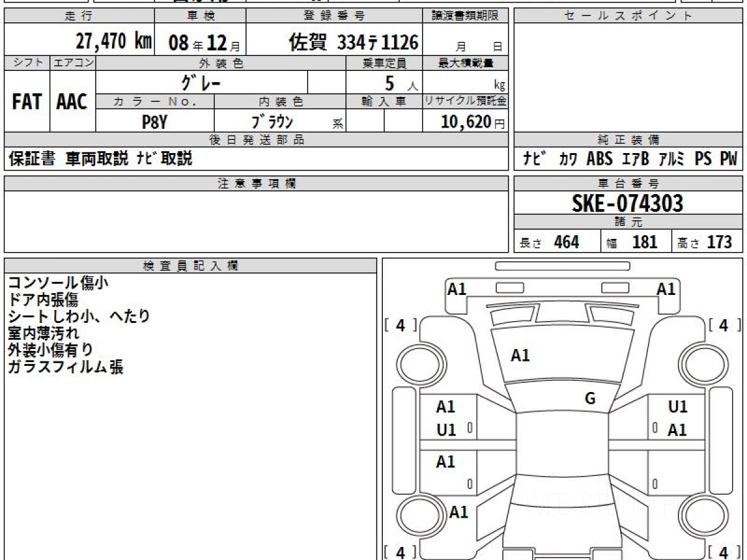Click the ガラスフィルム張 inspector note
The image size is (747, 560).
[x=65, y=367]
